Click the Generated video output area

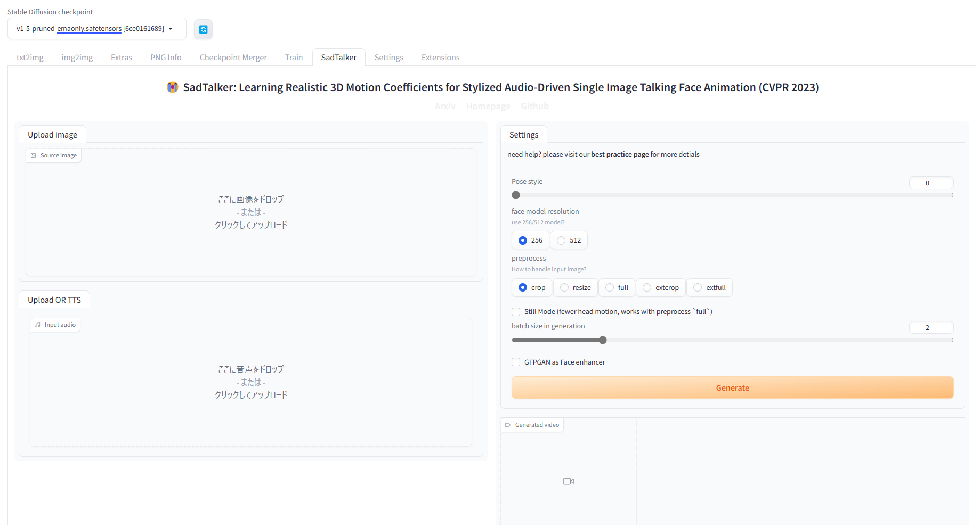pyautogui.click(x=569, y=472)
